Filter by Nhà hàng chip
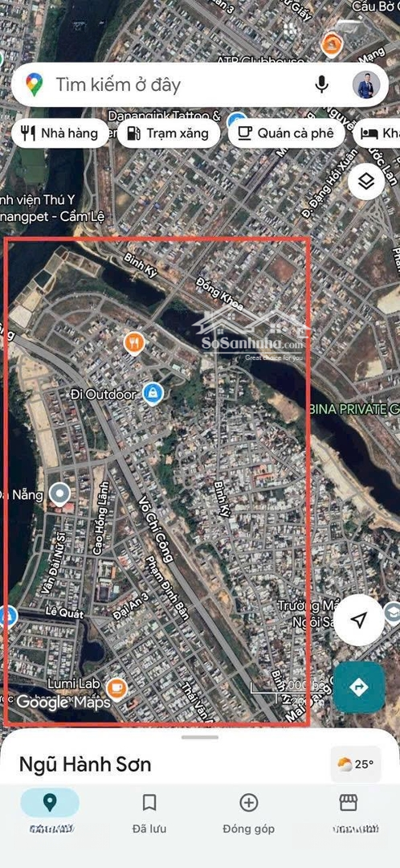Image resolution: width=400 pixels, height=868 pixels. tap(59, 133)
